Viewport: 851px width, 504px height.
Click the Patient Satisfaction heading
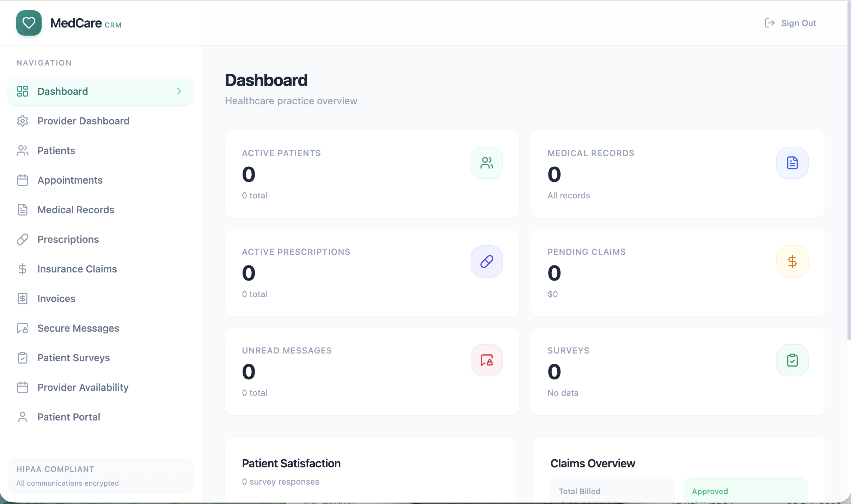coord(291,463)
